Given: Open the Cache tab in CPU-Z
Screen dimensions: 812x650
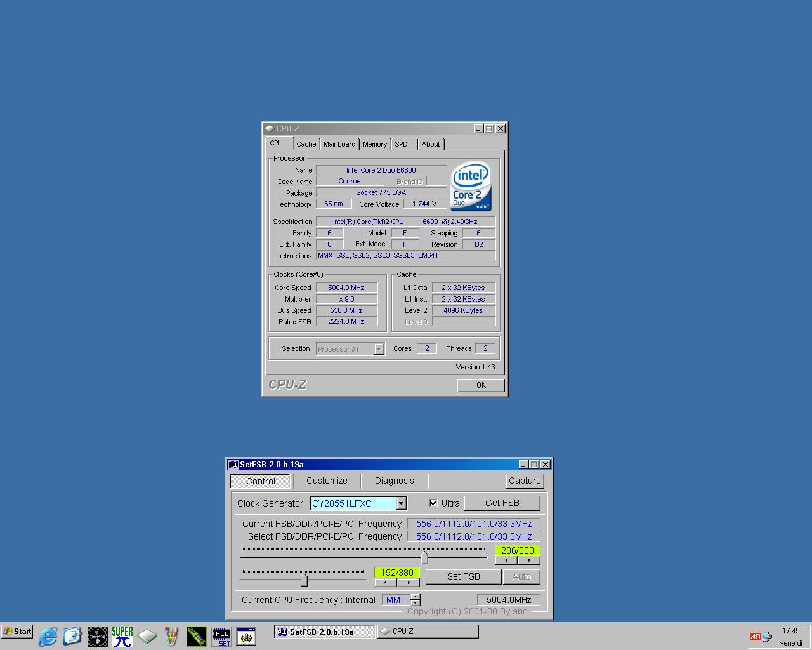Looking at the screenshot, I should [306, 145].
